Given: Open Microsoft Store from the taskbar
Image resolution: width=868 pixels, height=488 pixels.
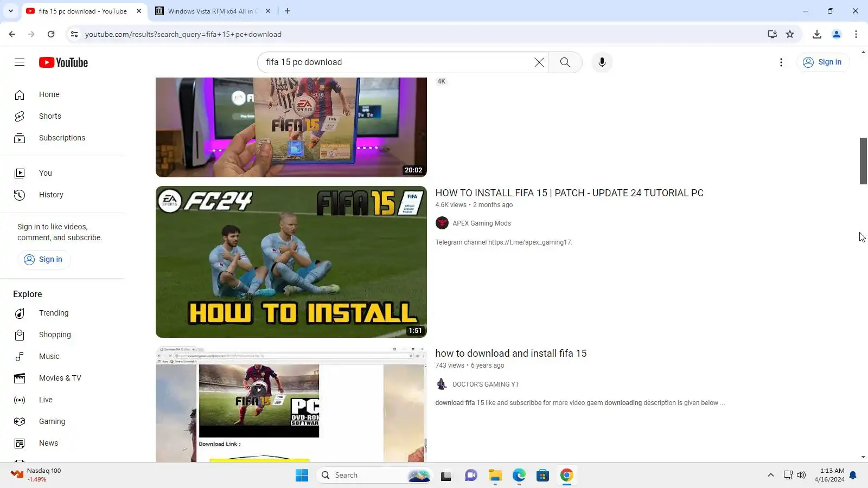Looking at the screenshot, I should (542, 476).
